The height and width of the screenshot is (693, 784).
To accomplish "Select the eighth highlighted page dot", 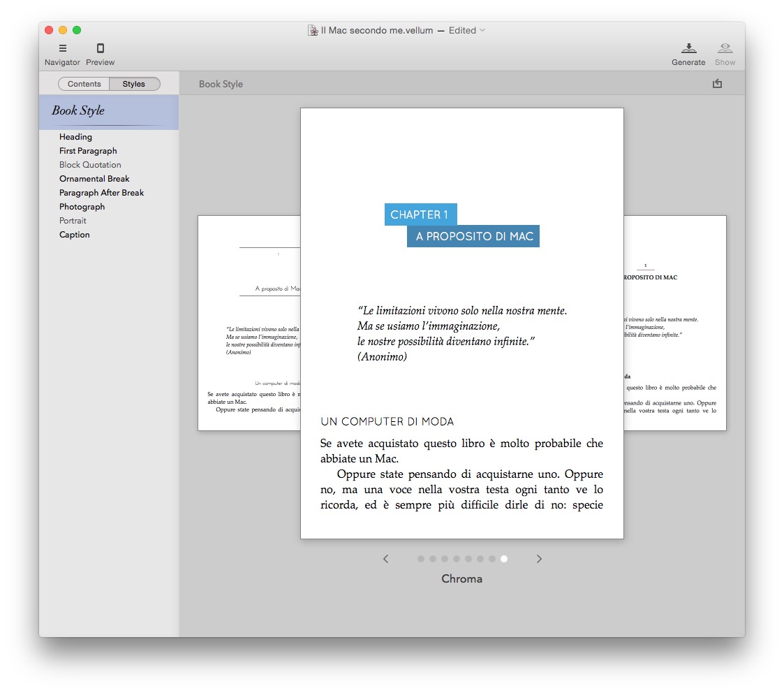I will click(x=504, y=559).
